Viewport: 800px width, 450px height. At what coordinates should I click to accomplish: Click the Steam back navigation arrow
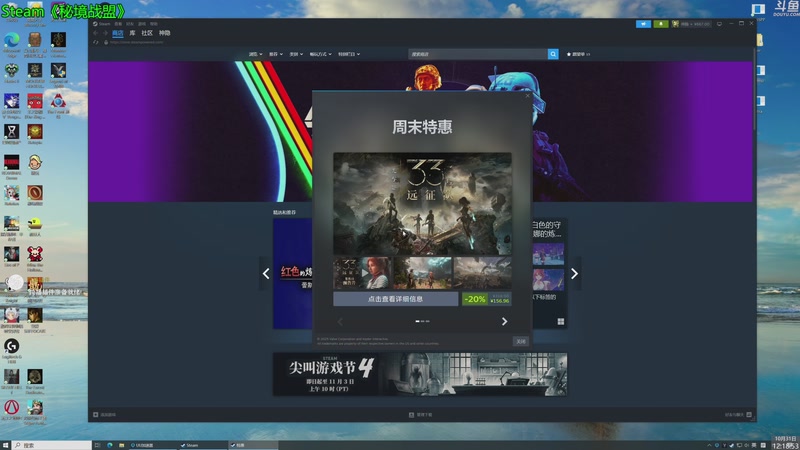95,33
